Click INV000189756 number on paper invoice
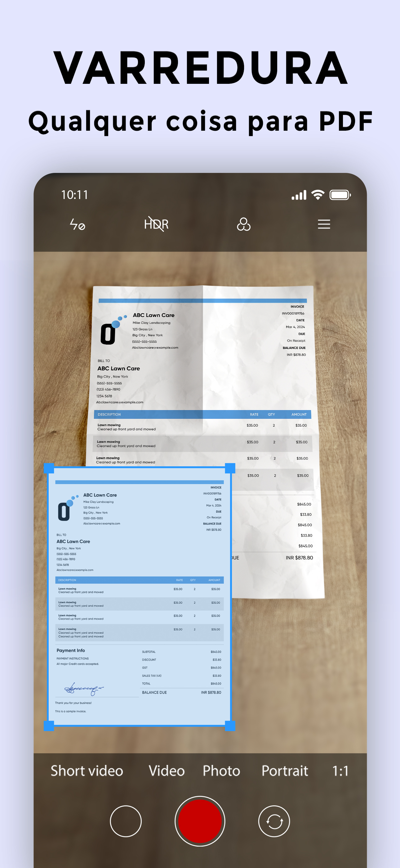This screenshot has width=400, height=868. coord(293,313)
